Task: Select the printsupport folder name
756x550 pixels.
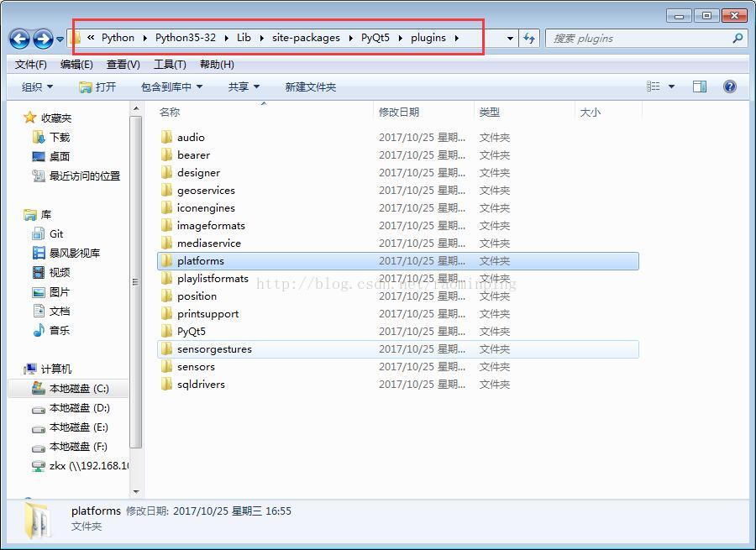Action: (207, 314)
